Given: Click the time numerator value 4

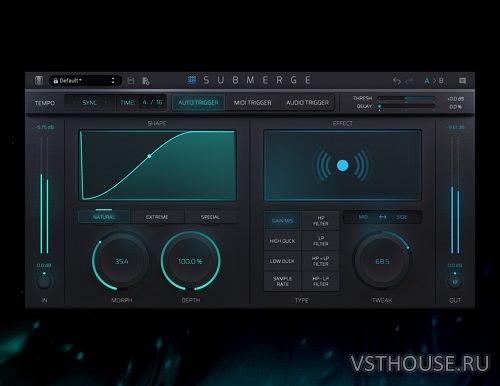Looking at the screenshot, I should click(x=144, y=102).
